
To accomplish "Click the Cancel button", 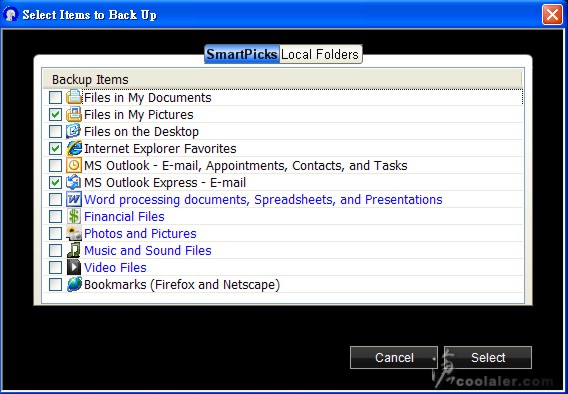I will click(394, 357).
